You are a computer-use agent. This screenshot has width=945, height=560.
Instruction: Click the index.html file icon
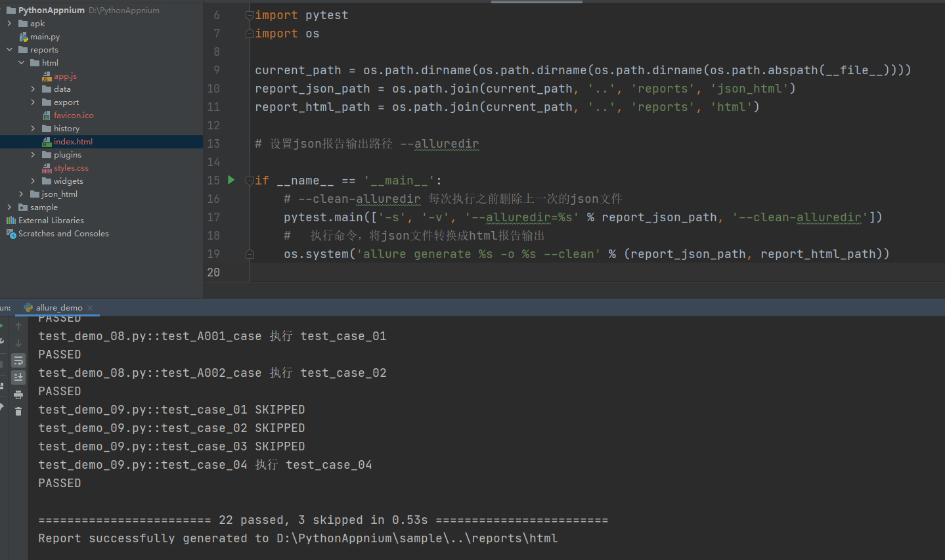47,142
